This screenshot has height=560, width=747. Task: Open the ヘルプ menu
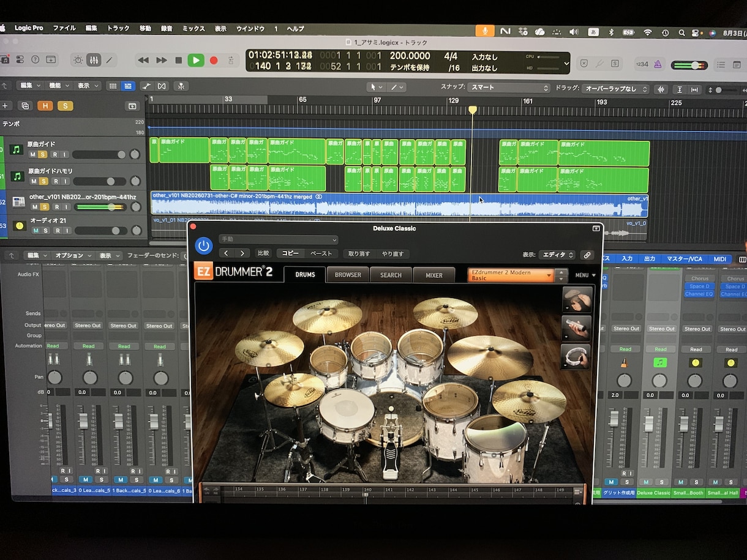click(x=295, y=29)
